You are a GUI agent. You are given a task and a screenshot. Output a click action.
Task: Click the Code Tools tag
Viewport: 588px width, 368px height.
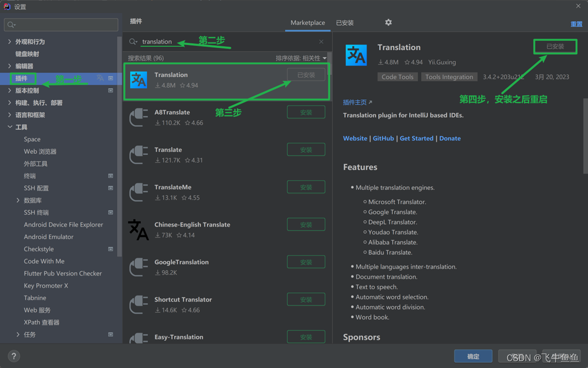pyautogui.click(x=397, y=77)
